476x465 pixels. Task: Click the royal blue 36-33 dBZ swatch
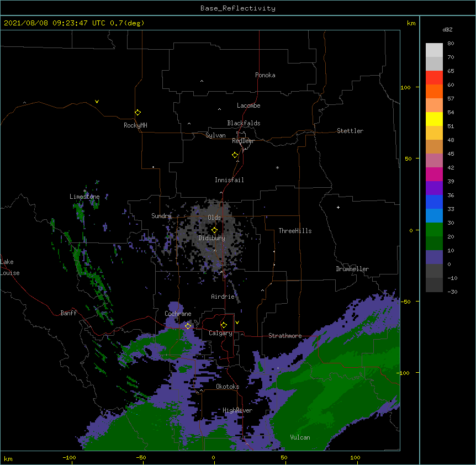pos(434,202)
